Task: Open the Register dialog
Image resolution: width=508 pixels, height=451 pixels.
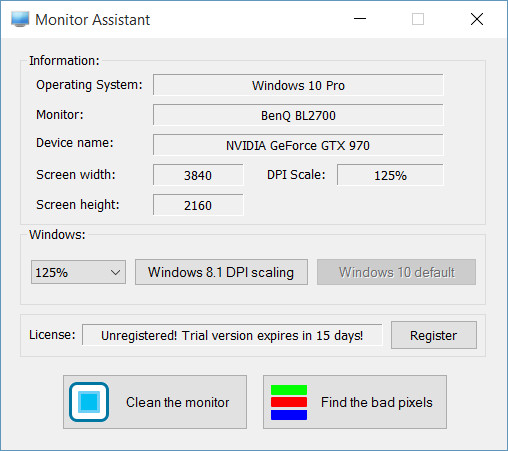Action: 434,335
